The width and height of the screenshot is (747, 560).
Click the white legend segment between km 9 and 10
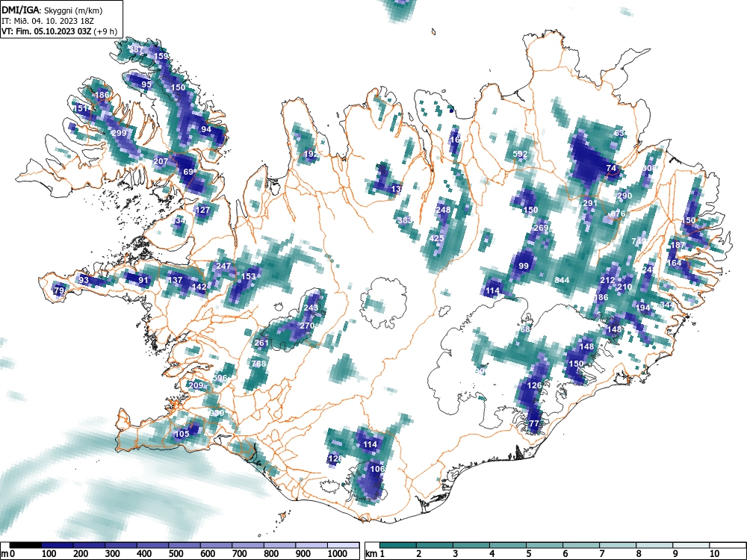point(691,545)
